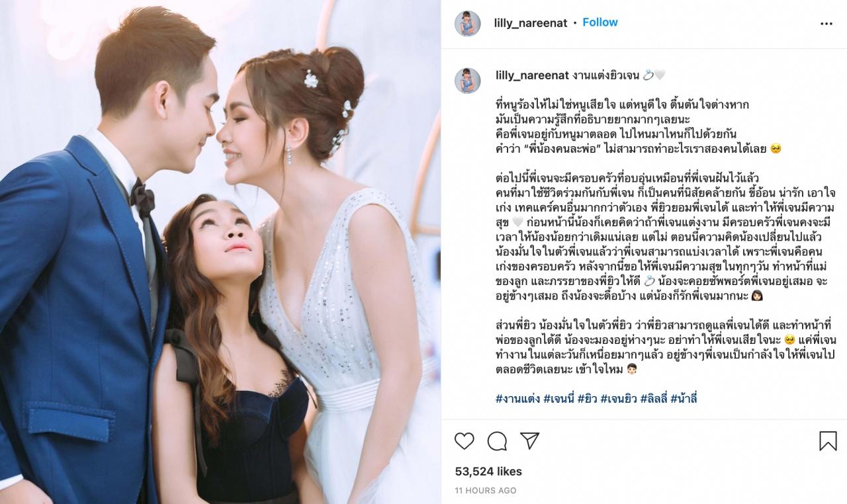
Task: Open the #ยิว hashtag
Action: 587,398
